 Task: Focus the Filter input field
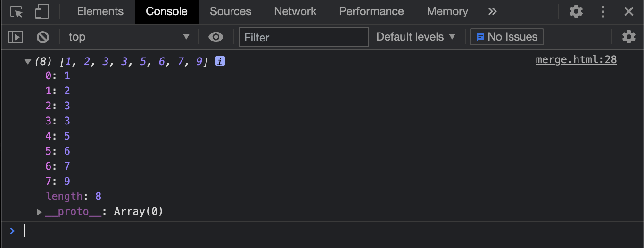click(x=304, y=37)
